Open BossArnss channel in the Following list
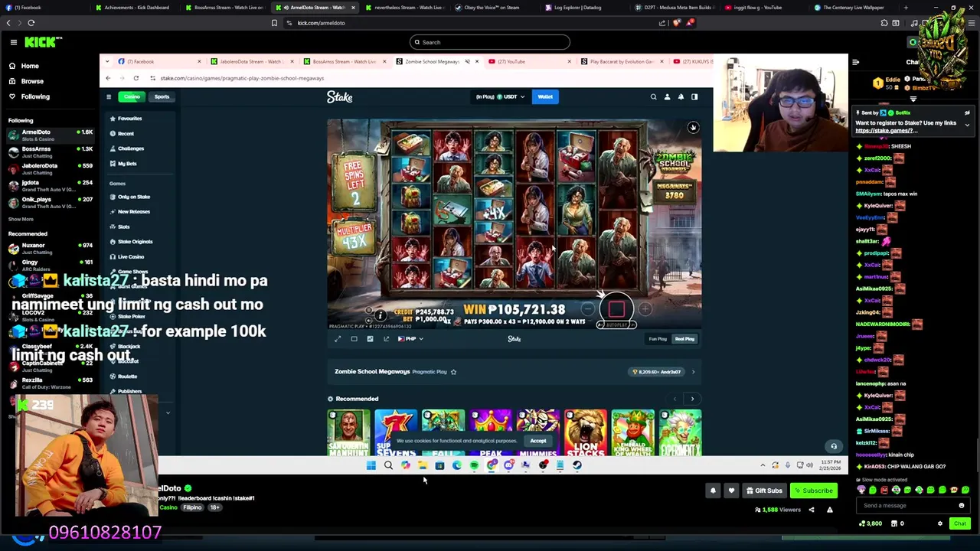This screenshot has width=980, height=551. coord(51,152)
